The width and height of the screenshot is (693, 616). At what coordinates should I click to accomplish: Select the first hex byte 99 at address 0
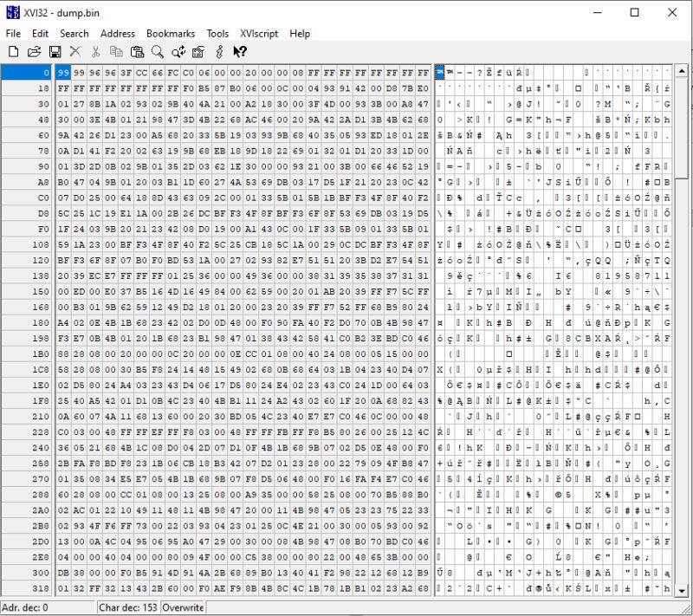[x=63, y=73]
